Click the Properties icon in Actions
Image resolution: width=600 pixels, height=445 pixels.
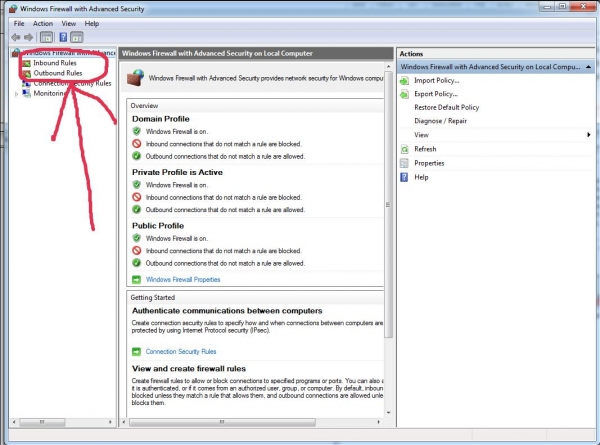404,163
